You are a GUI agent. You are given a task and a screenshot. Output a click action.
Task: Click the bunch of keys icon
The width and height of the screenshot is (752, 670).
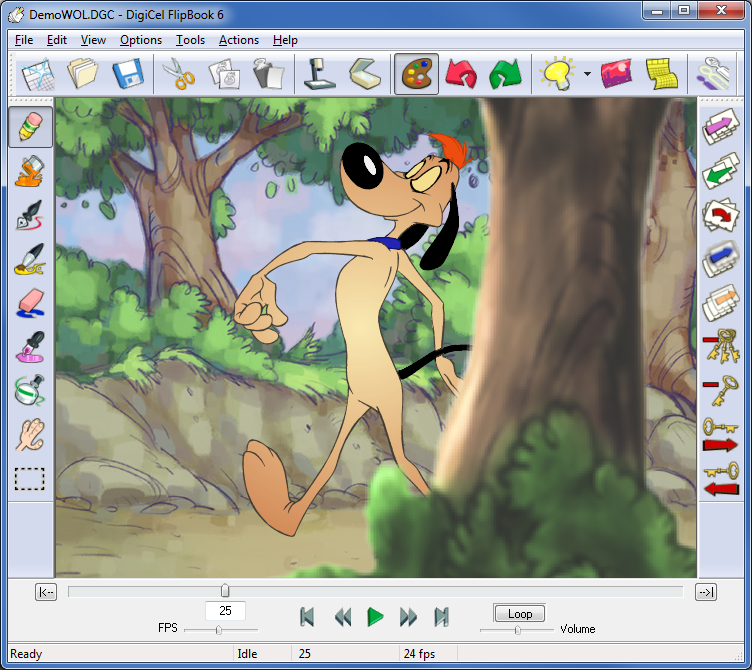721,346
